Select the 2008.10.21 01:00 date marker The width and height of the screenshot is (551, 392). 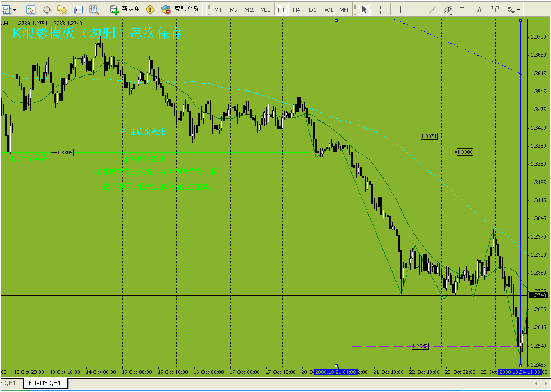coord(335,372)
